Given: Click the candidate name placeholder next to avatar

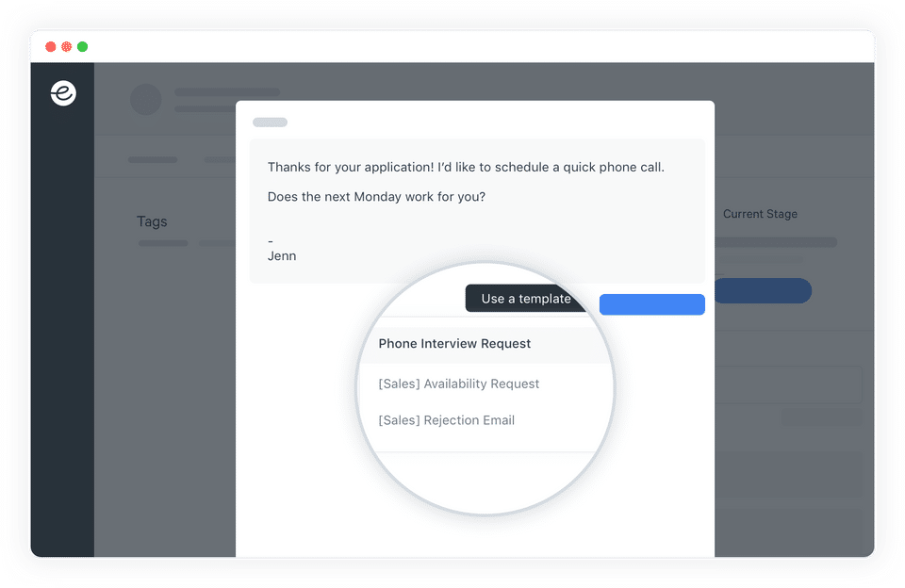Looking at the screenshot, I should (227, 92).
